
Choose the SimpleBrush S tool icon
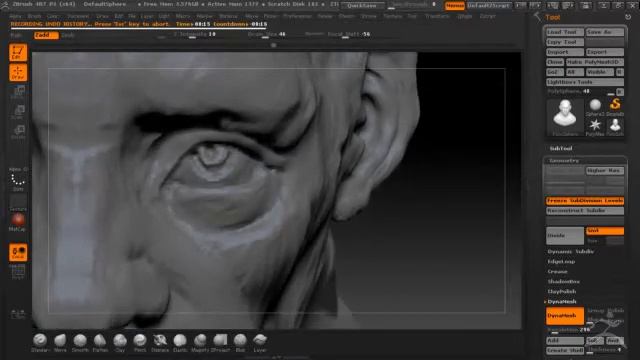click(x=615, y=107)
